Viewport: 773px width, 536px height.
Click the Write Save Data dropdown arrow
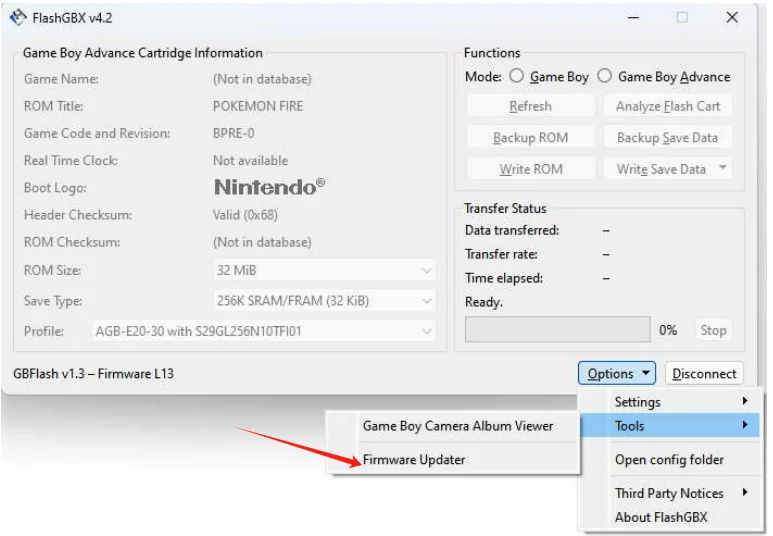click(x=723, y=169)
